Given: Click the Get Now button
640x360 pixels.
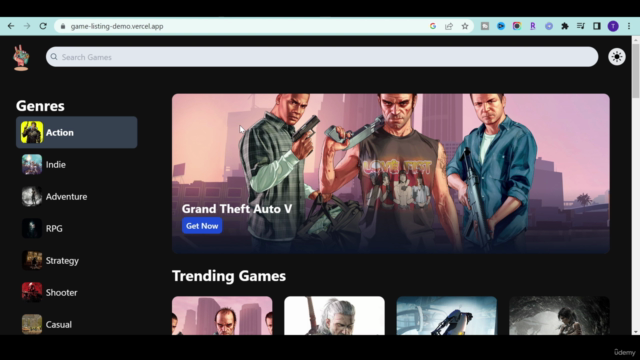Looking at the screenshot, I should [202, 226].
